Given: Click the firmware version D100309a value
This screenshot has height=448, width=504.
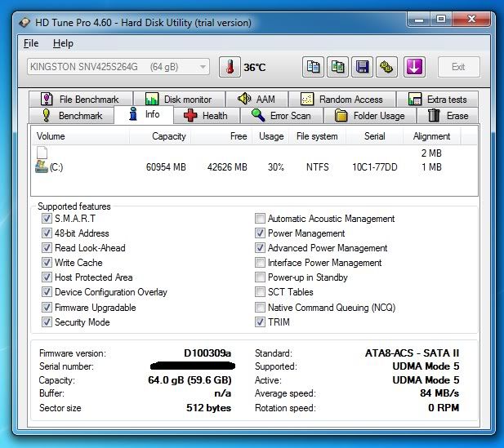Looking at the screenshot, I should 207,353.
